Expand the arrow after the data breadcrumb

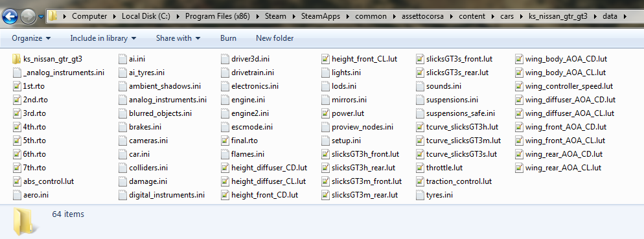click(625, 17)
